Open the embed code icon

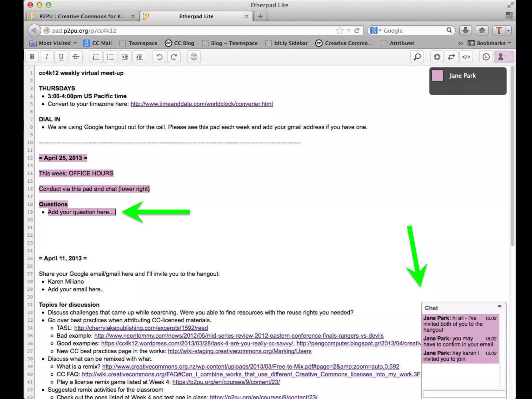(466, 57)
